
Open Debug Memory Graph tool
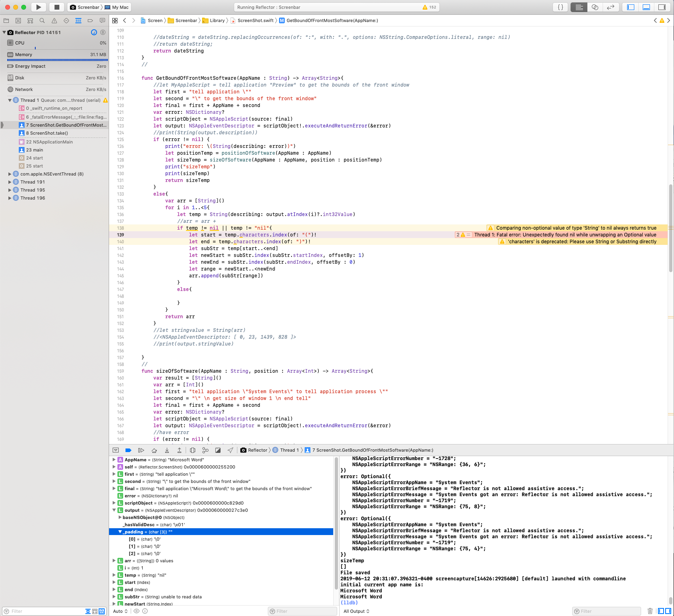(205, 450)
